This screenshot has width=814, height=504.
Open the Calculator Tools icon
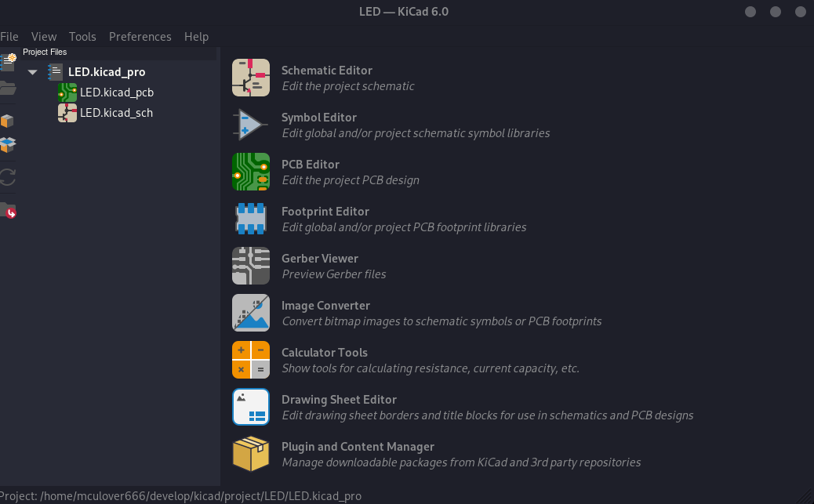tap(251, 360)
